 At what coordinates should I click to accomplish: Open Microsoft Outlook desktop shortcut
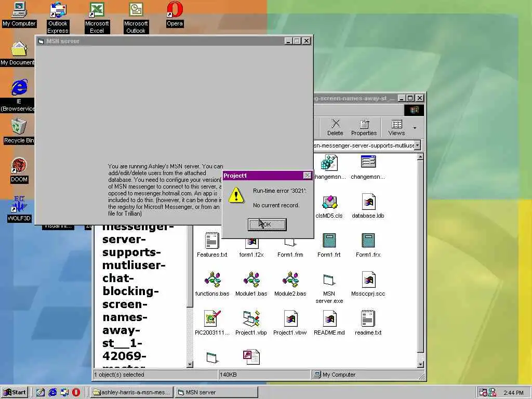click(x=136, y=18)
